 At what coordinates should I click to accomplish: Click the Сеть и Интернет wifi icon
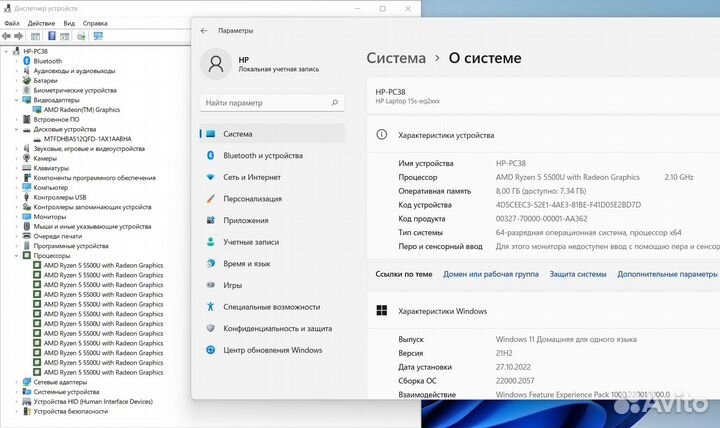pos(211,177)
